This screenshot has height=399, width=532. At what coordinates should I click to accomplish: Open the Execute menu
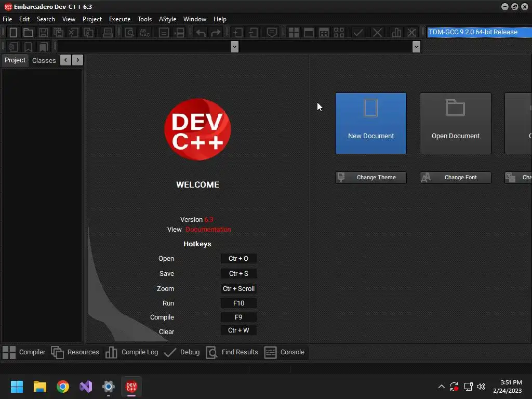(x=119, y=19)
